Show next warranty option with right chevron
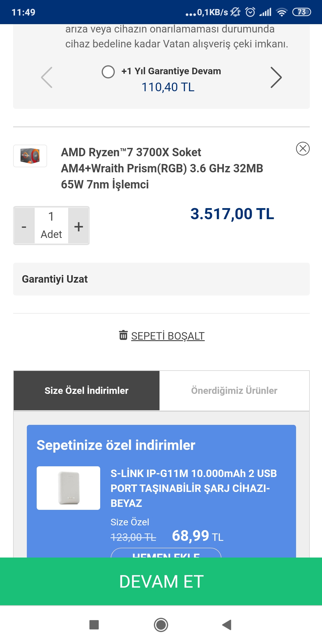322x644 pixels. [276, 77]
